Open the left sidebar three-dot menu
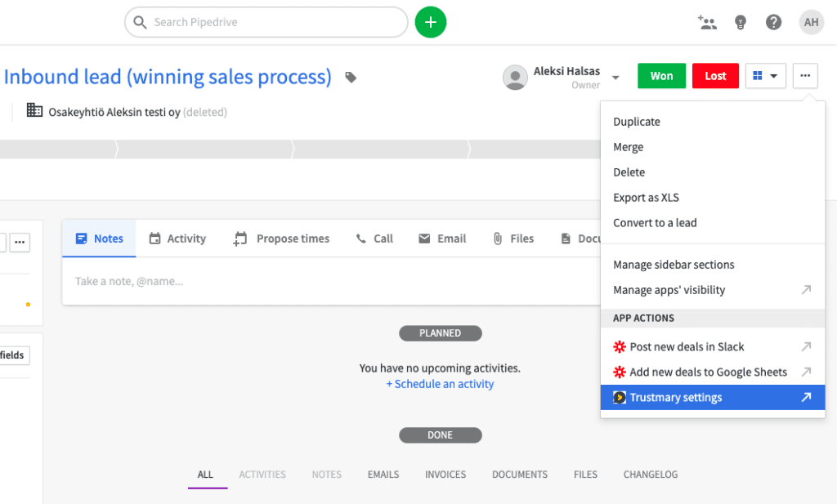837x504 pixels. coord(20,242)
